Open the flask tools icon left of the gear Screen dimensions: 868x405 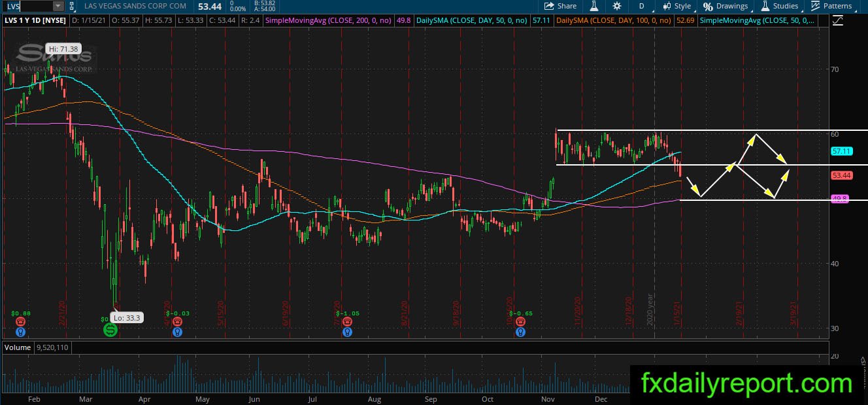pos(594,6)
